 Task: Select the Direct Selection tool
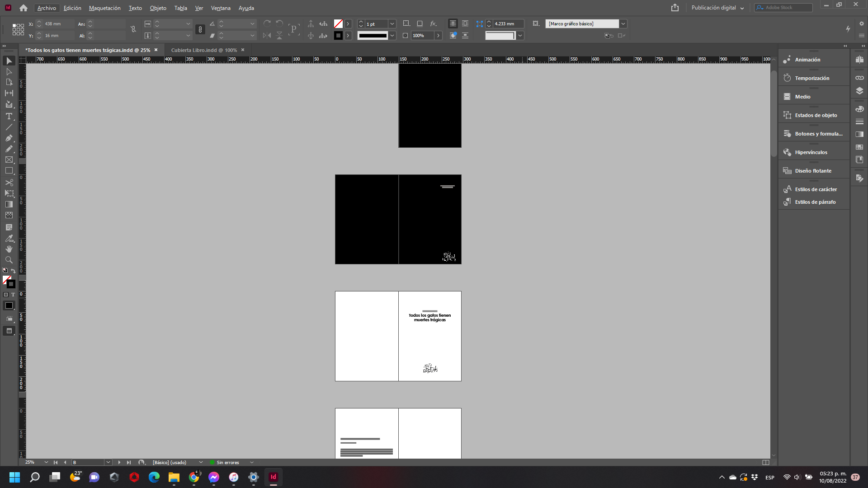[x=9, y=71]
